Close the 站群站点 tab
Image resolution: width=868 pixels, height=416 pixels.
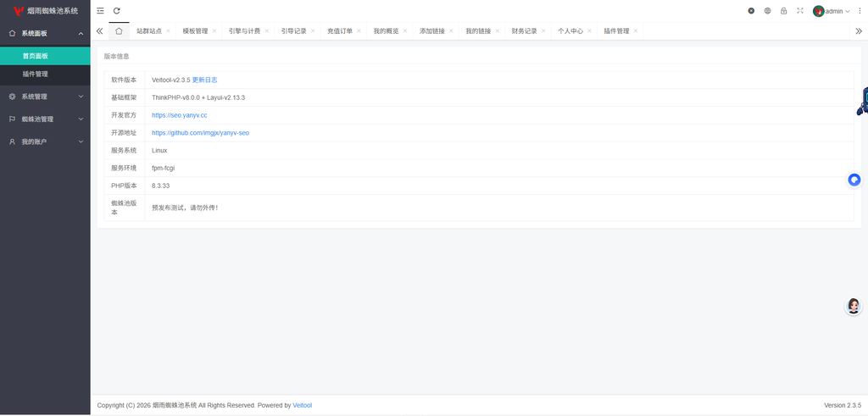(x=169, y=31)
